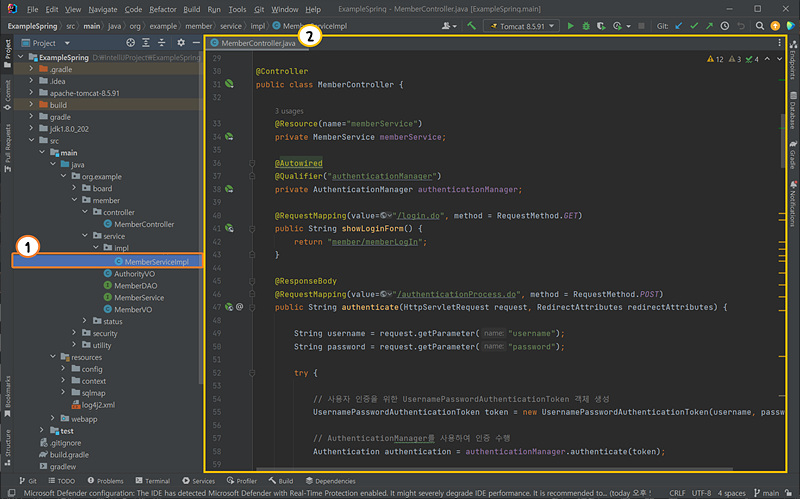Open the Refactor menu
The height and width of the screenshot is (499, 800).
coord(162,9)
